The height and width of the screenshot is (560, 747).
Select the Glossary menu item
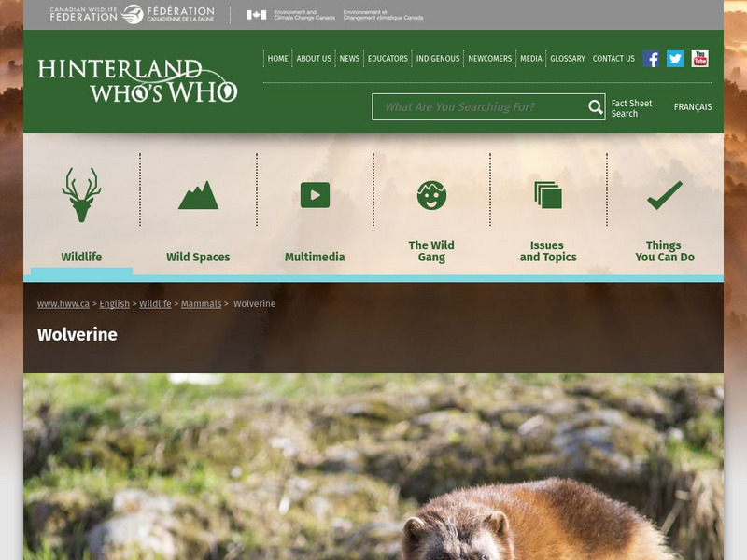coord(566,58)
